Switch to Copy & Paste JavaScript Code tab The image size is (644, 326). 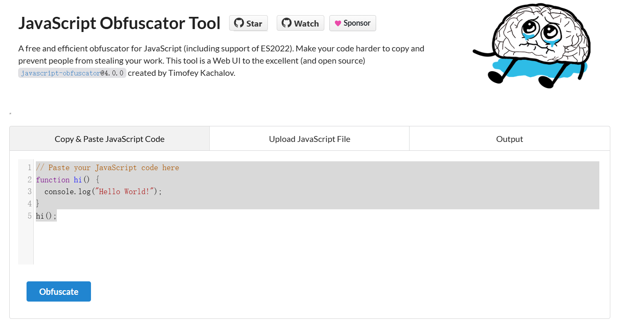(x=110, y=139)
